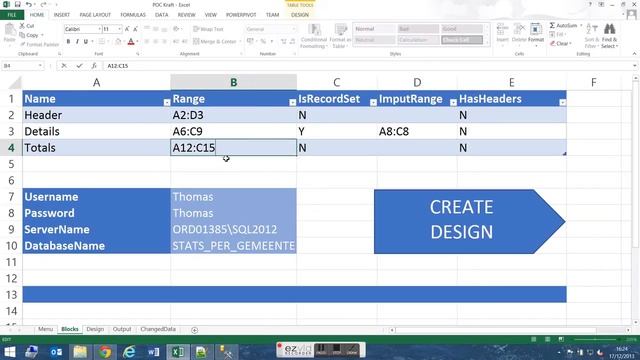Toggle underline formatting
The width and height of the screenshot is (640, 360).
tap(86, 41)
